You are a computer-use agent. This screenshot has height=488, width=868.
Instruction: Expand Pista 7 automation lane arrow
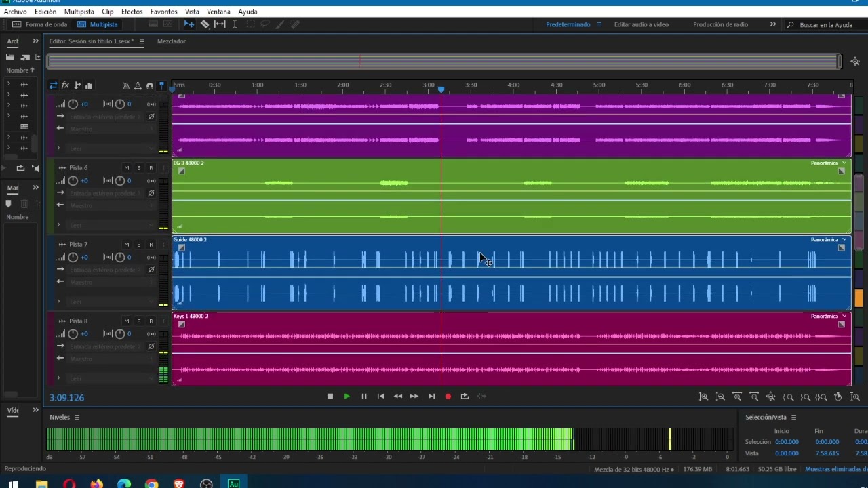tap(58, 302)
